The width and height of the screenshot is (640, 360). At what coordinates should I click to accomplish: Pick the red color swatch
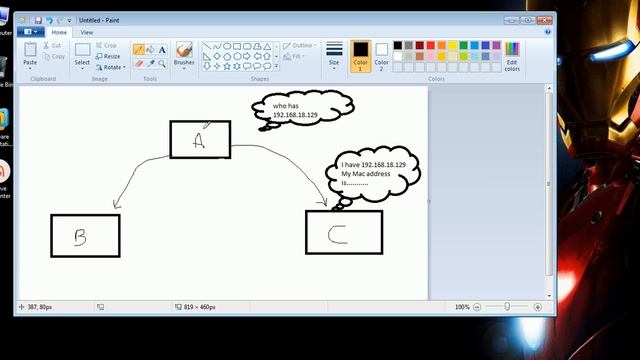431,45
